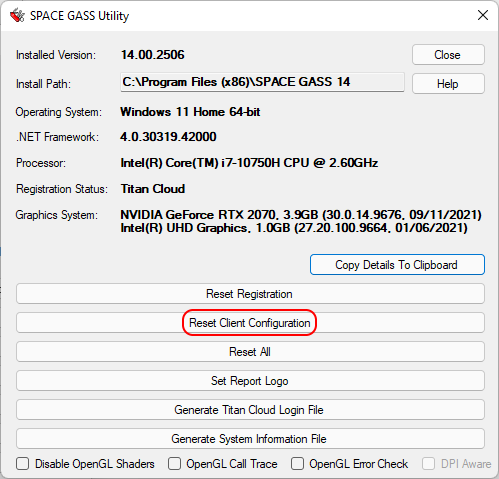Generate Titan Cloud Login File
Image resolution: width=499 pixels, height=479 pixels.
250,410
